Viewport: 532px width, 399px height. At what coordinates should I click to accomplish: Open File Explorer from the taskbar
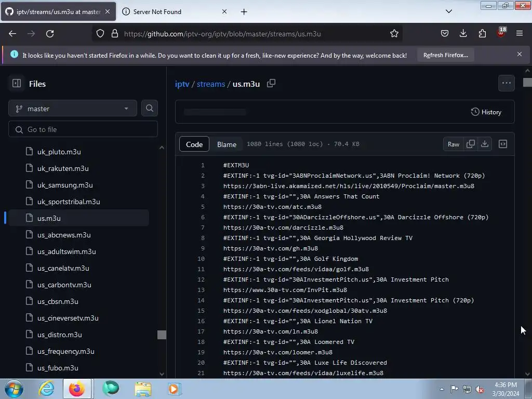click(143, 389)
